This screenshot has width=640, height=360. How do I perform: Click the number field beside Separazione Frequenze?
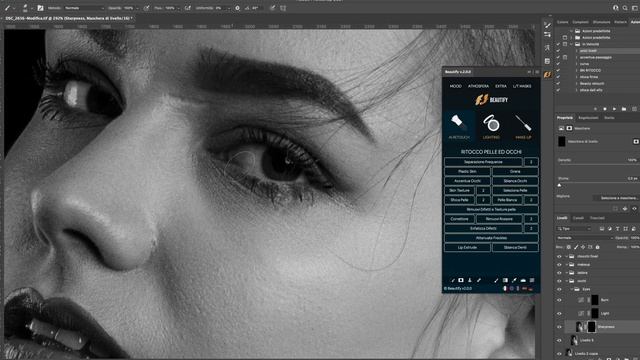coord(531,162)
